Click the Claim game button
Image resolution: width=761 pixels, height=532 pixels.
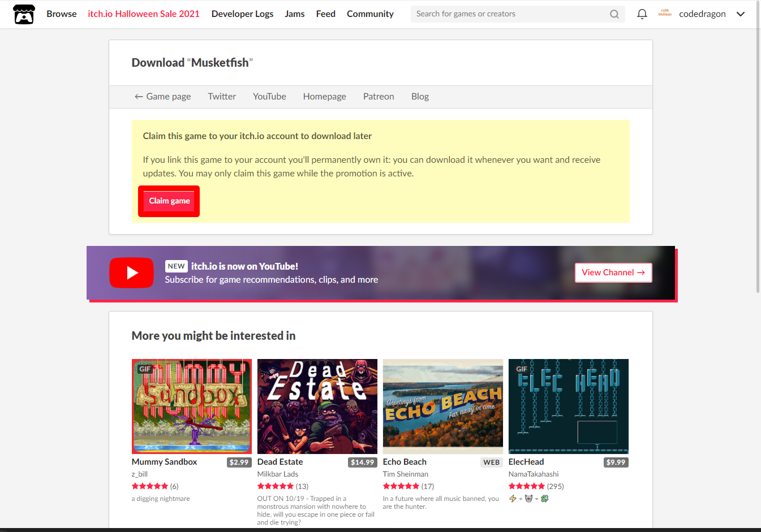click(x=169, y=201)
